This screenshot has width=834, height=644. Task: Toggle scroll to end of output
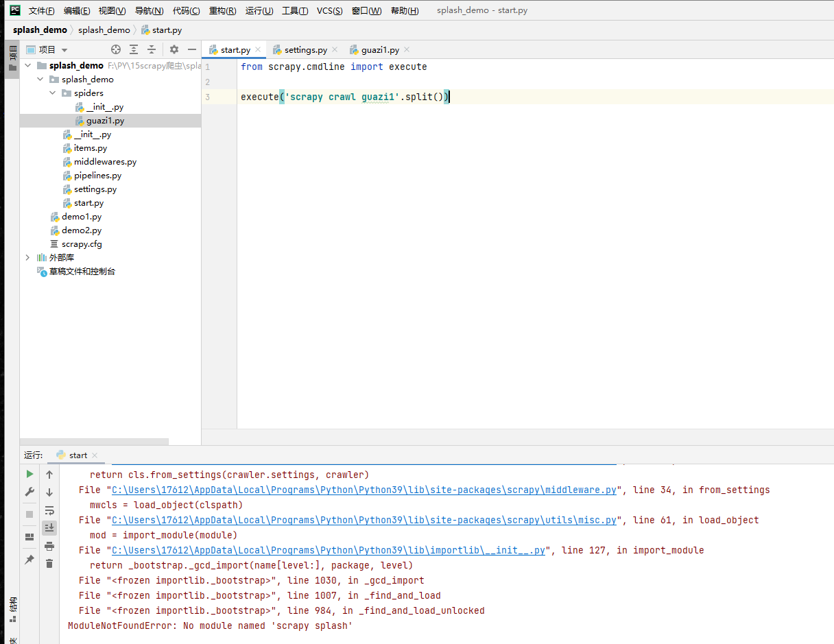(x=49, y=527)
